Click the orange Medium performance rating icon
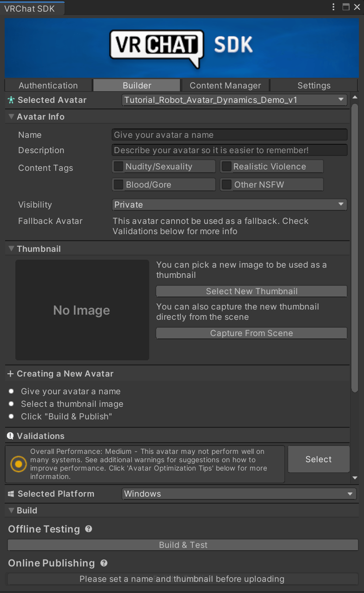 tap(19, 464)
